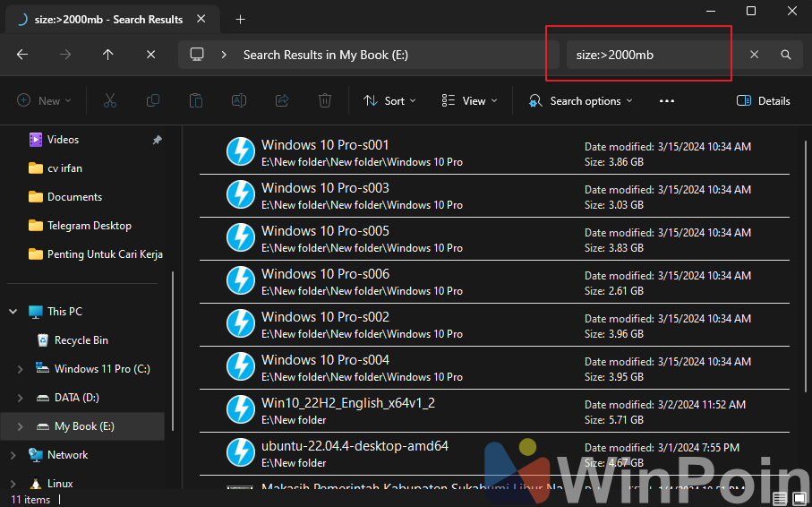Screen dimensions: 812x507
Task: Select Search Results in My Book (E:) breadcrumb
Action: pos(326,55)
